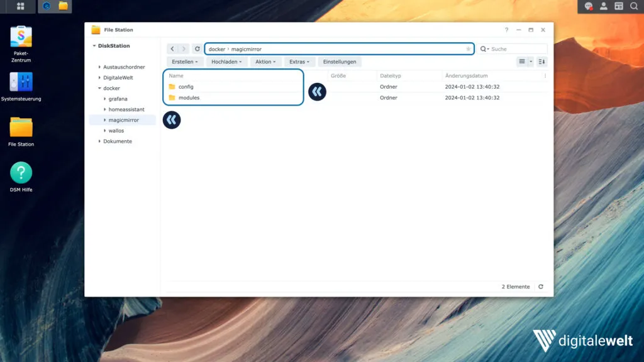Image resolution: width=644 pixels, height=362 pixels.
Task: Open the widgets panel icon
Action: pyautogui.click(x=619, y=6)
